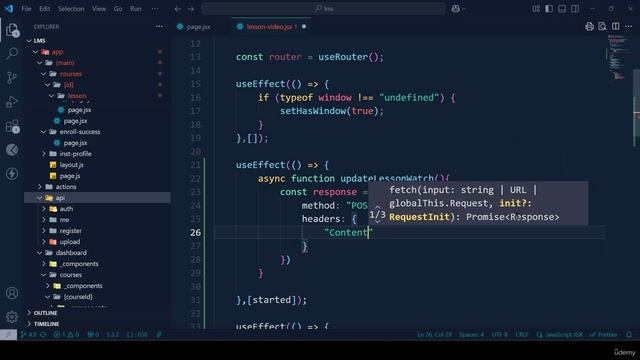The width and height of the screenshot is (640, 360).
Task: Change end of line sequence CRLF
Action: tap(522, 335)
